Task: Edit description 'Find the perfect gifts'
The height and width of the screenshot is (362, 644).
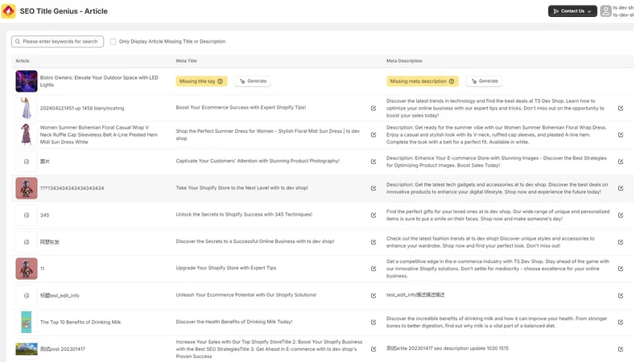Action: click(x=620, y=215)
